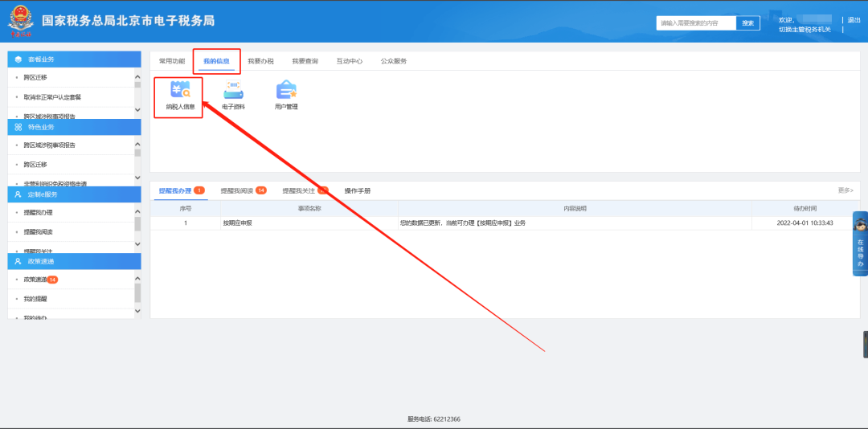Open 跨区迁移 under 套餐业务
The image size is (868, 429).
35,77
